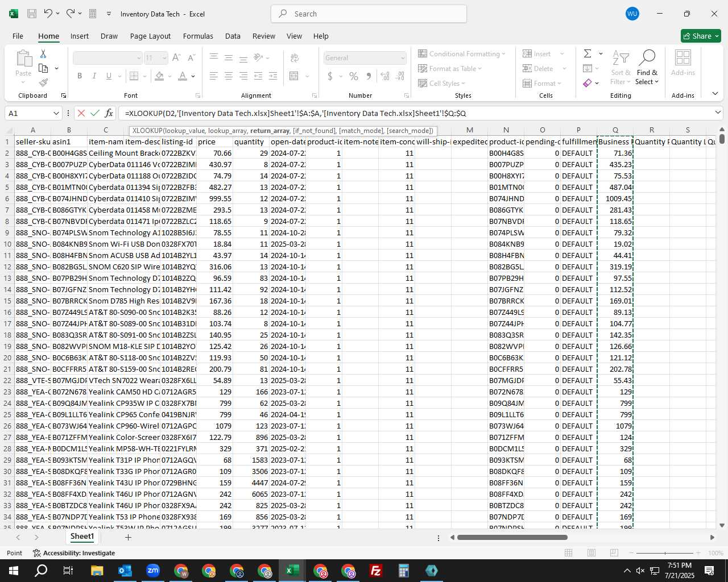This screenshot has width=728, height=582.
Task: Toggle Align Right
Action: (x=243, y=76)
